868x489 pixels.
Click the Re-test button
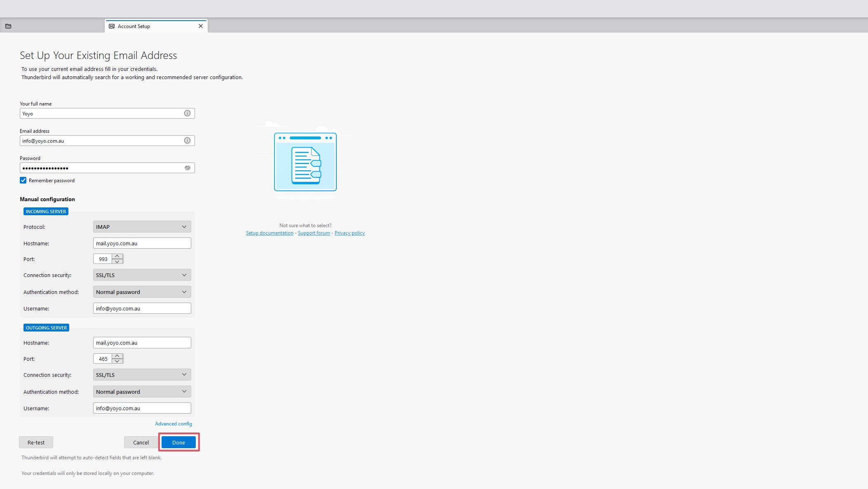[36, 442]
